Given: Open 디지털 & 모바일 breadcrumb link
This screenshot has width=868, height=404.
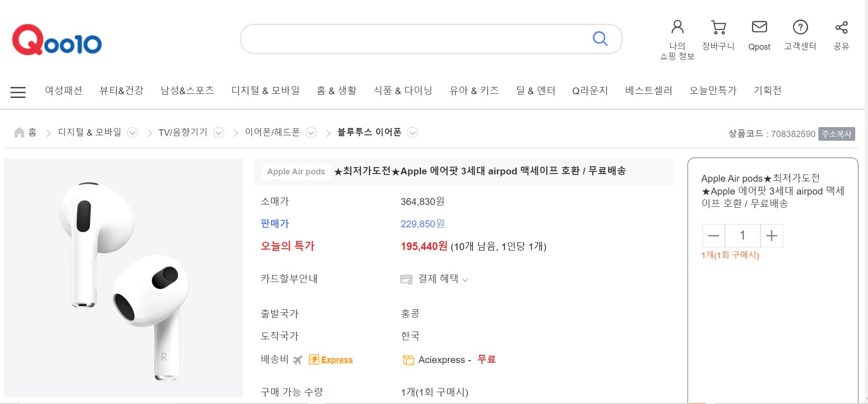Looking at the screenshot, I should point(90,133).
